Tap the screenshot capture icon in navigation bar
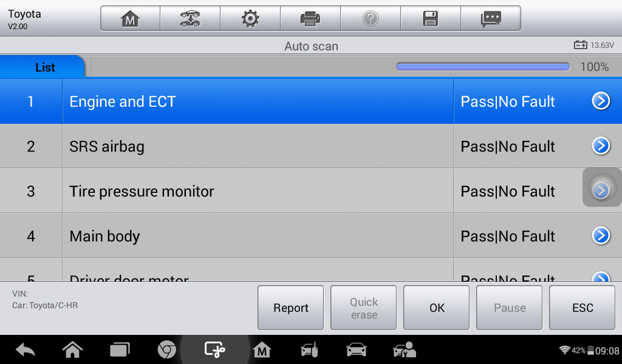The width and height of the screenshot is (622, 364). [x=214, y=349]
